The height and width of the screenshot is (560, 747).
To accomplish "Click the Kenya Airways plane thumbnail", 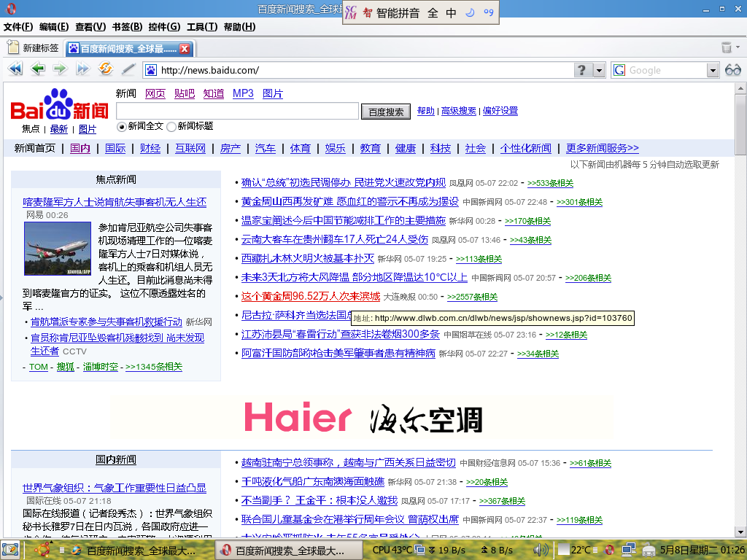I will (58, 248).
